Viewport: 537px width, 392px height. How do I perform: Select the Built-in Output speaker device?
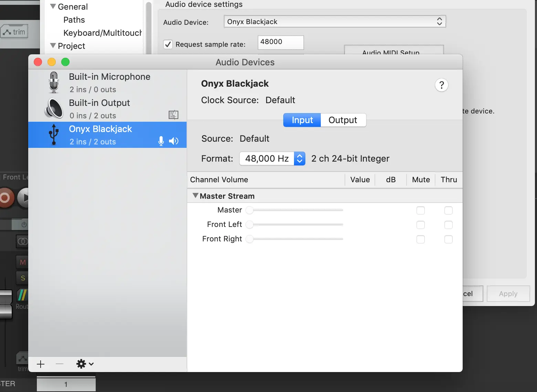coord(99,109)
